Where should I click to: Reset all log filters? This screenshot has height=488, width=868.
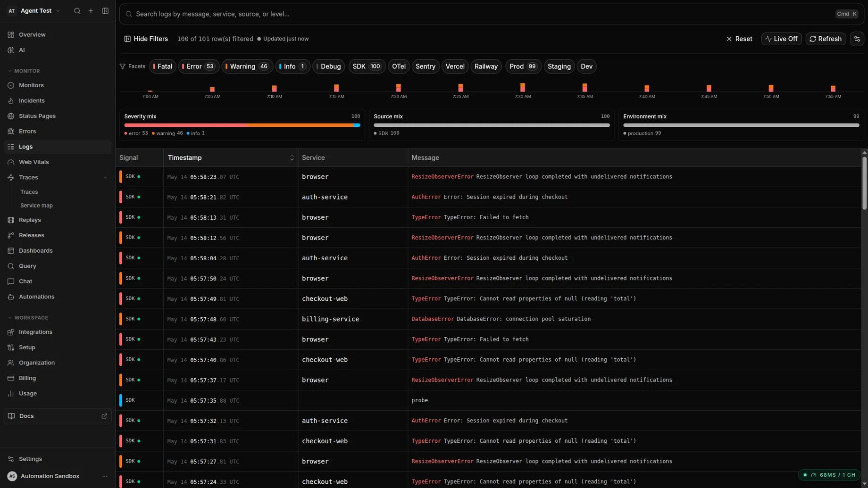tap(739, 39)
